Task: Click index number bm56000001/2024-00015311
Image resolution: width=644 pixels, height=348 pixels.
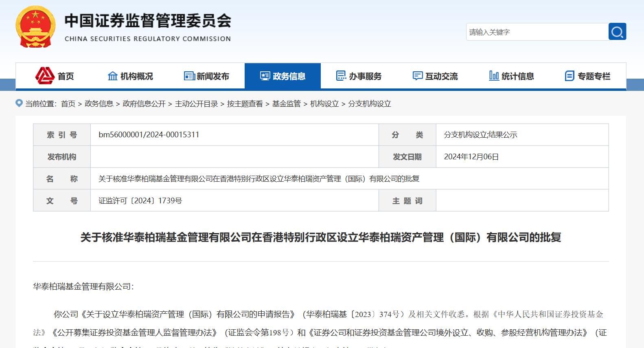Action: click(149, 134)
